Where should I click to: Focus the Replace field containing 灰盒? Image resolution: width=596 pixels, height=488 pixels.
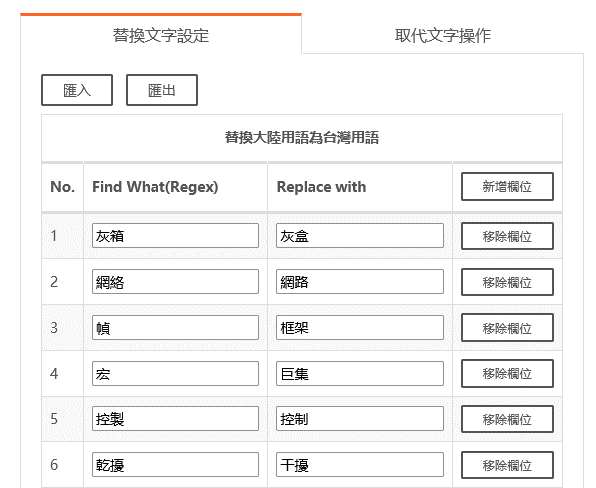360,236
